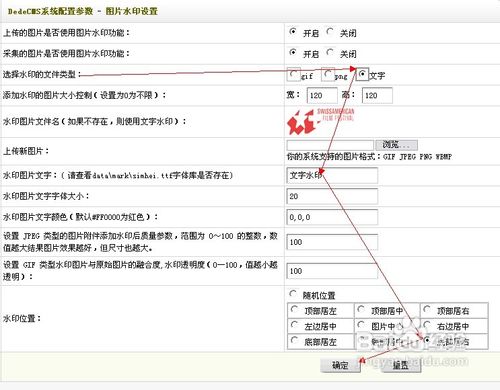Image resolution: width=500 pixels, height=390 pixels.
Task: Enable watermark for uploaded images 开启
Action: [x=293, y=31]
